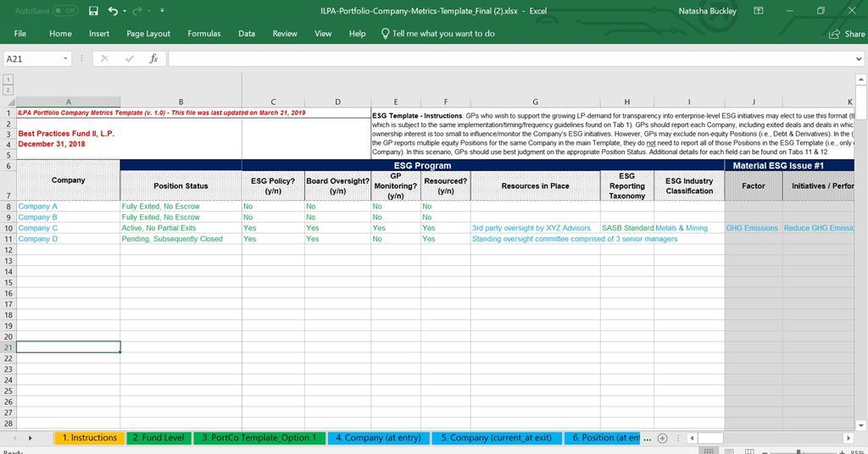Click Natasha Buckley account name
868x454 pixels.
pyautogui.click(x=707, y=10)
